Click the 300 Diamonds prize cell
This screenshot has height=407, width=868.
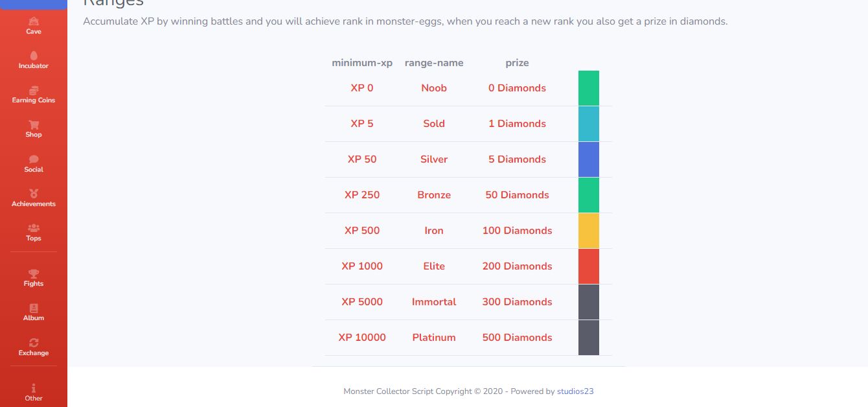point(517,302)
